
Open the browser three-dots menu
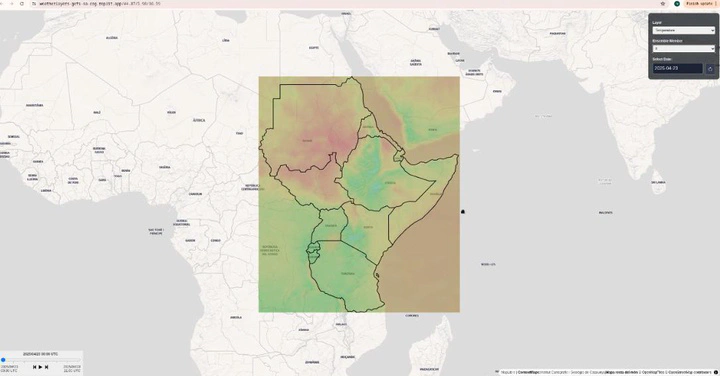coord(716,4)
